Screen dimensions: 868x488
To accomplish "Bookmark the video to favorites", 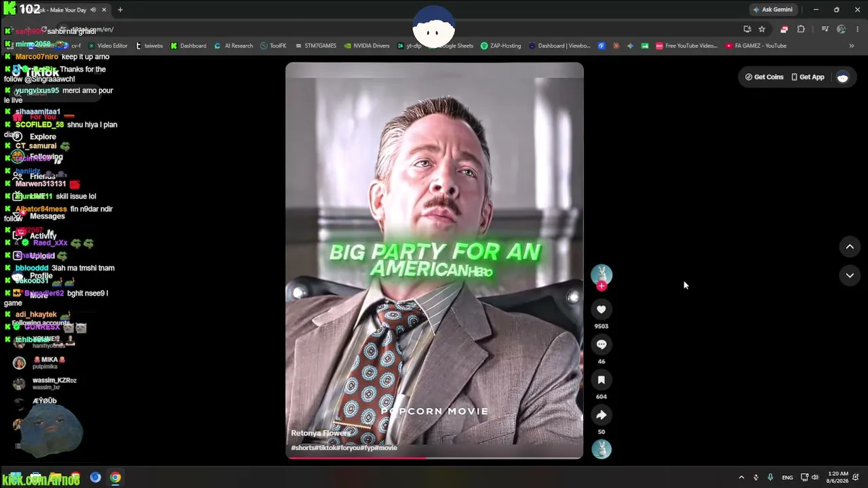I will [x=601, y=380].
